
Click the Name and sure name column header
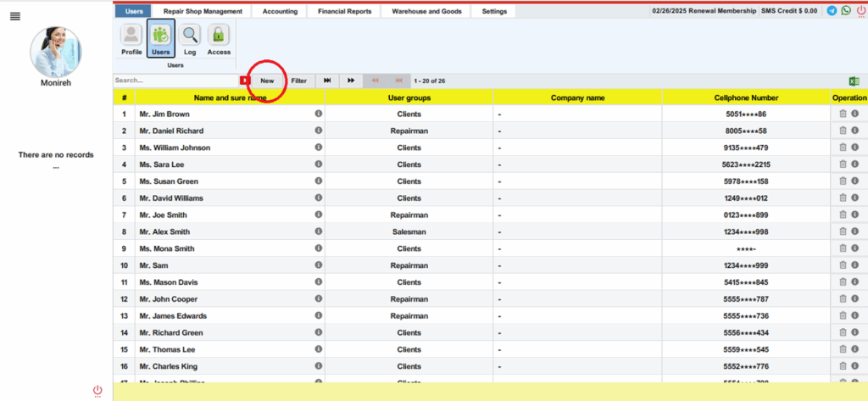point(230,97)
